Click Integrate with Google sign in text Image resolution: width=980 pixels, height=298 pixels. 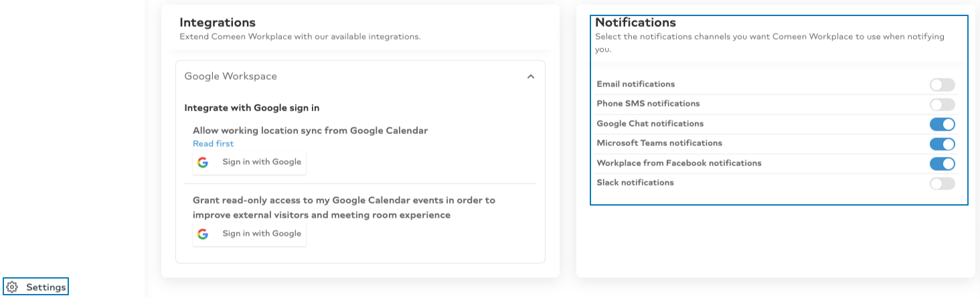(252, 108)
